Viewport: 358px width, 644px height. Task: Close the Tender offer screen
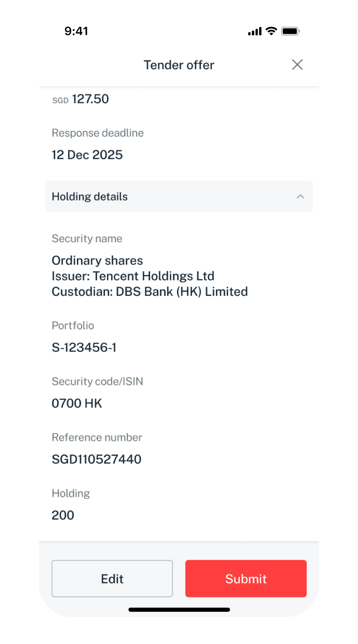tap(297, 65)
